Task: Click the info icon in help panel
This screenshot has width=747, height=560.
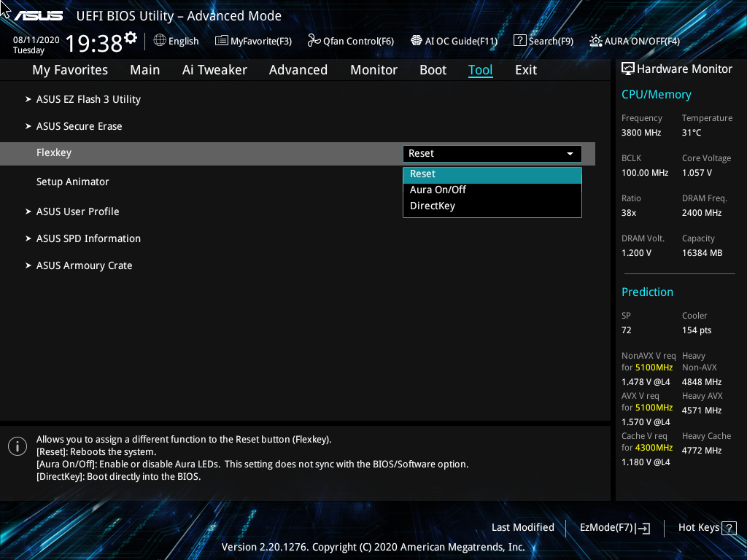Action: pyautogui.click(x=18, y=446)
